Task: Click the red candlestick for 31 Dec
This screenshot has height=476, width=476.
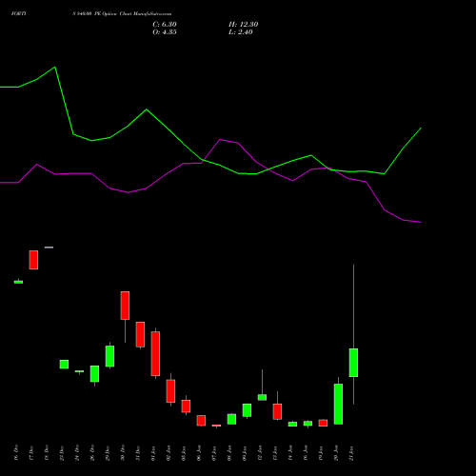Action: point(140,334)
